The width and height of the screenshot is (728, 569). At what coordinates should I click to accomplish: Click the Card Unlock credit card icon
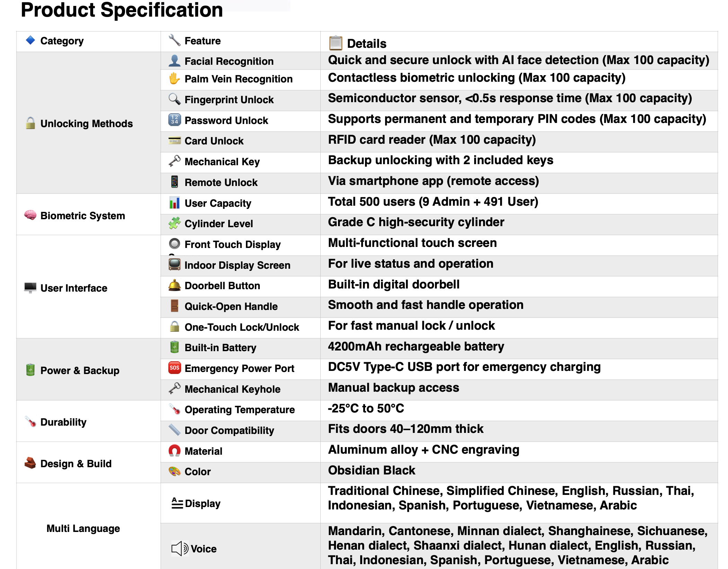pos(174,141)
